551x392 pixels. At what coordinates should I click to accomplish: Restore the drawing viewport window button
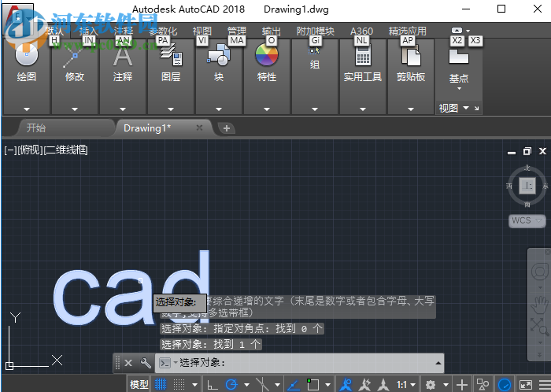pyautogui.click(x=527, y=151)
